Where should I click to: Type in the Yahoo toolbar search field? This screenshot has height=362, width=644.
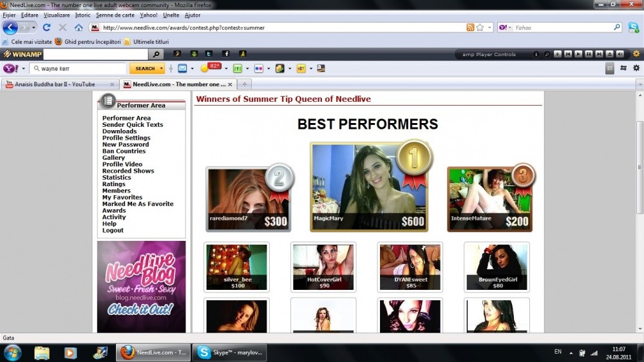coord(80,68)
